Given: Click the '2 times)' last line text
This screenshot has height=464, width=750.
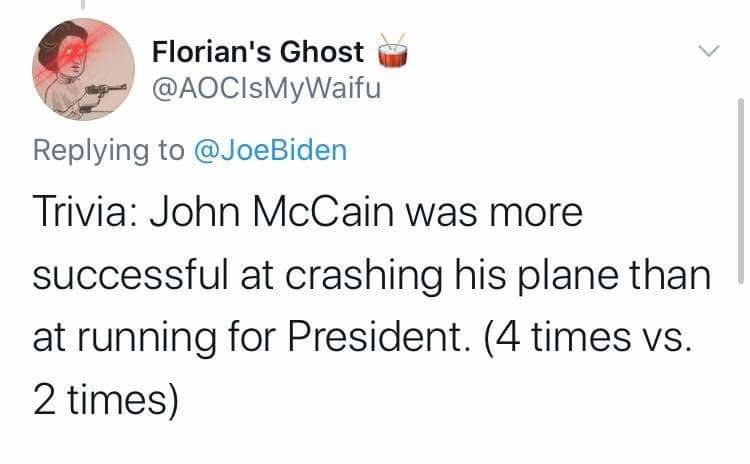Looking at the screenshot, I should (106, 399).
